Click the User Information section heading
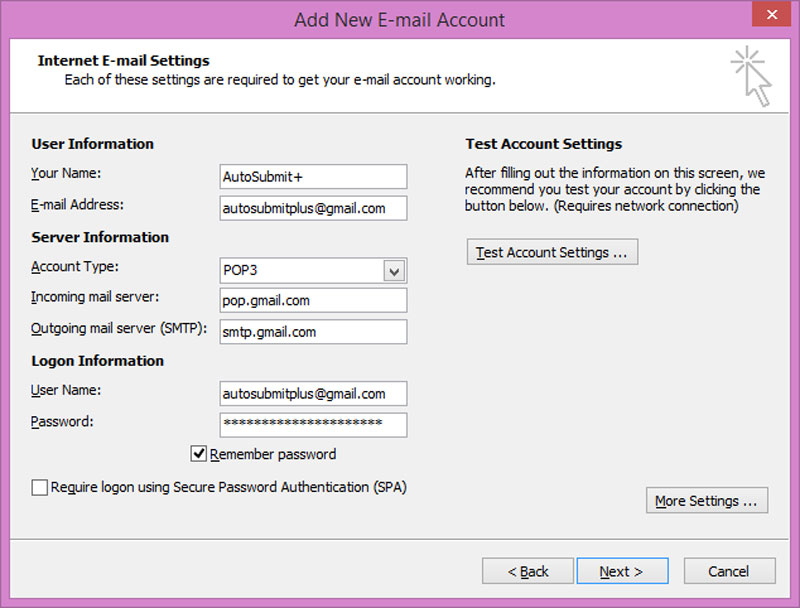Image resolution: width=800 pixels, height=608 pixels. pyautogui.click(x=92, y=144)
